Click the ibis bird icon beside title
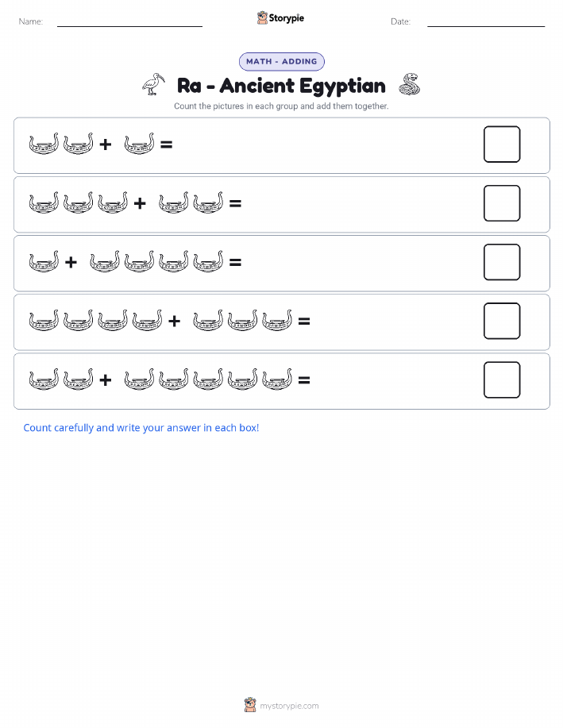Image resolution: width=563 pixels, height=728 pixels. click(x=154, y=84)
